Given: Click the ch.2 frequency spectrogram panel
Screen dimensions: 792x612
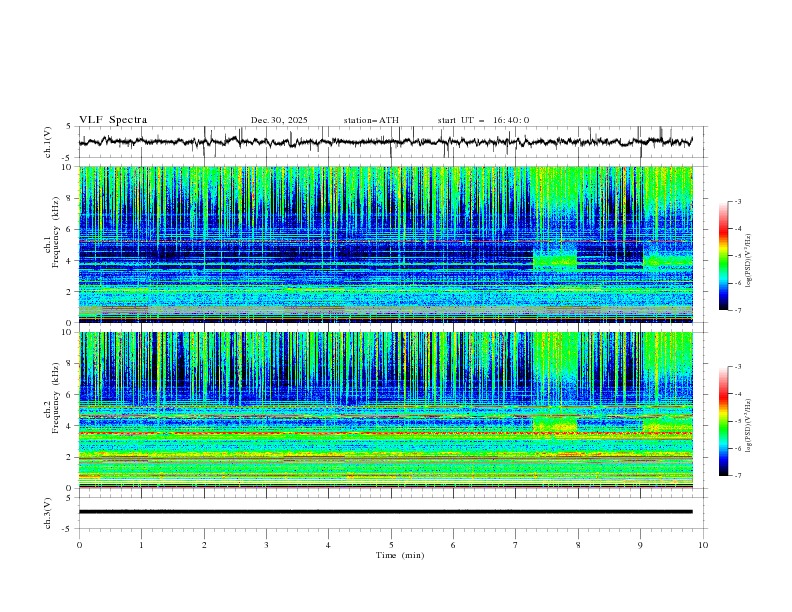Looking at the screenshot, I should coord(385,410).
